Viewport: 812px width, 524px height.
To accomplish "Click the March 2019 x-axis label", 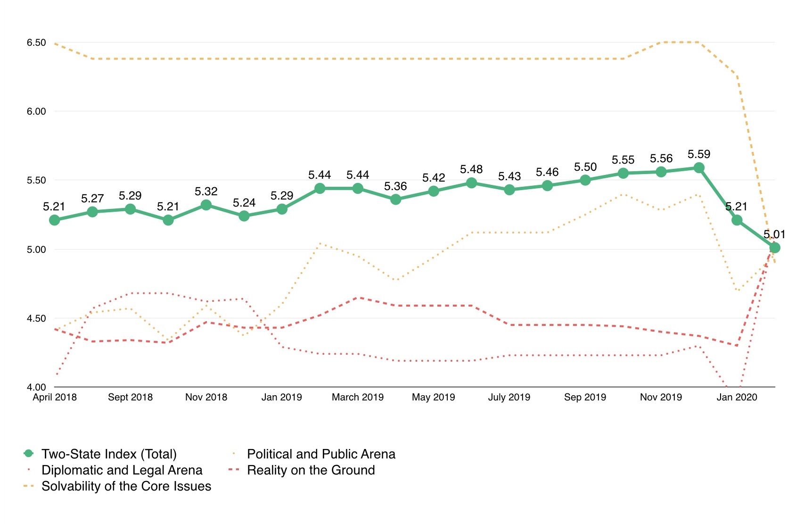I will click(358, 397).
